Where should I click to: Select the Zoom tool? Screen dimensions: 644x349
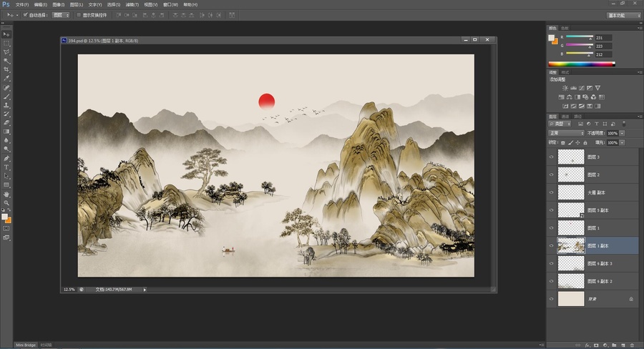pyautogui.click(x=6, y=203)
